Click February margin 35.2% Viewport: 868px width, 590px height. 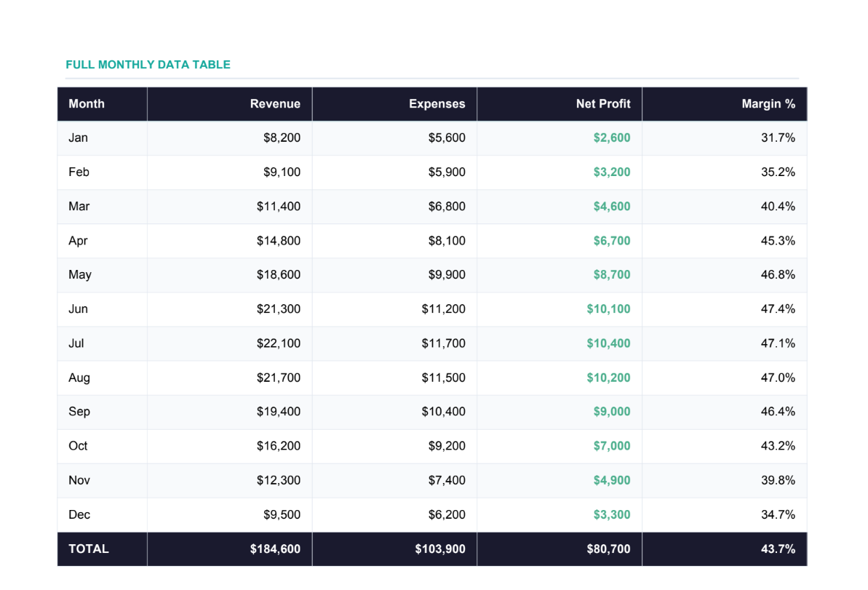tap(778, 172)
